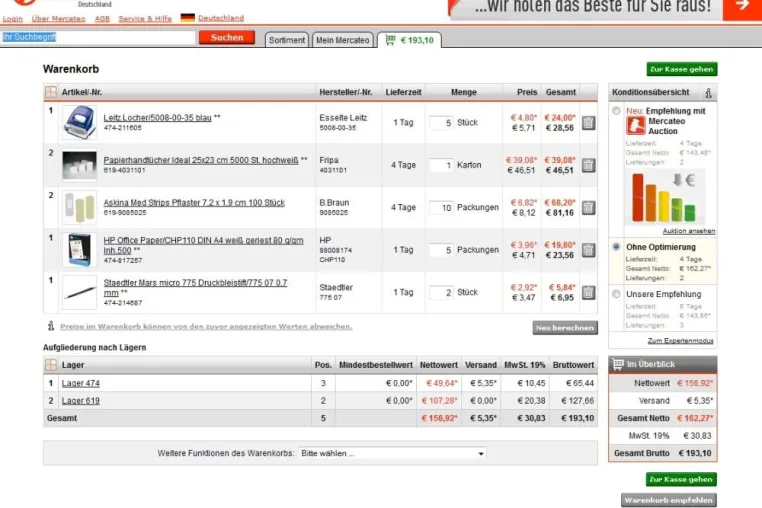
Task: Click Login link in top navigation
Action: 13,18
